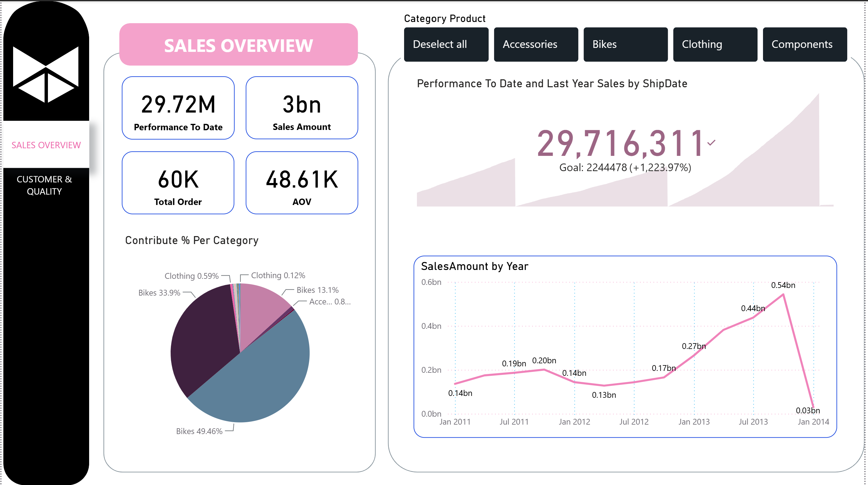Click the 'Jan 2014' axis label

(813, 422)
